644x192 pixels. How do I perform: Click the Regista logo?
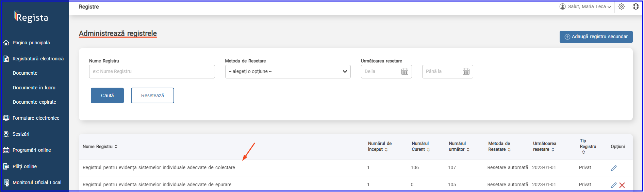[x=31, y=17]
